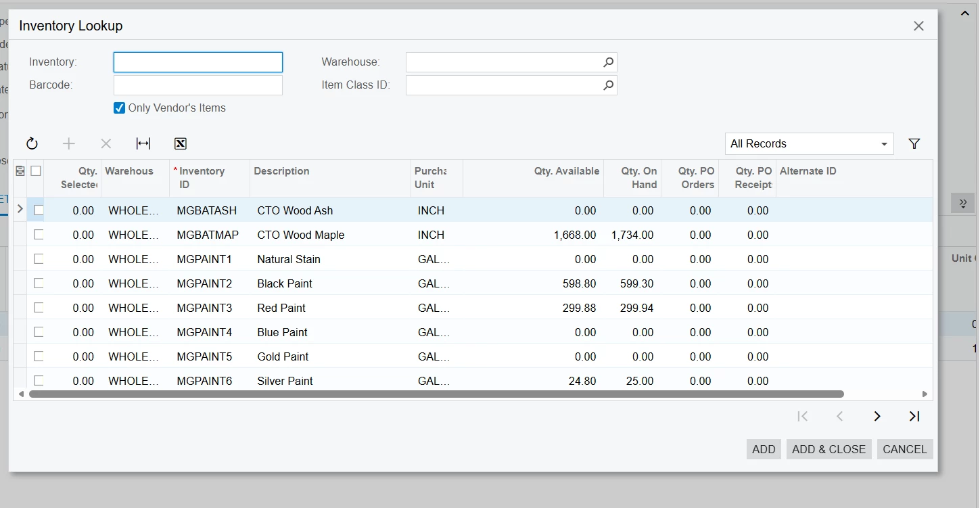Click the MGPAINT3 Inventory ID cell
Viewport: 980px width, 508px height.
point(210,308)
